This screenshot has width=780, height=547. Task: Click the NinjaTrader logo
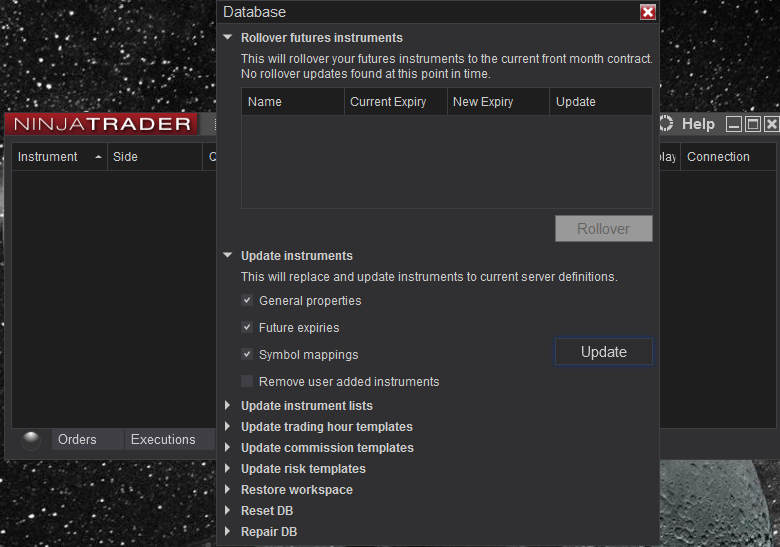pyautogui.click(x=101, y=124)
